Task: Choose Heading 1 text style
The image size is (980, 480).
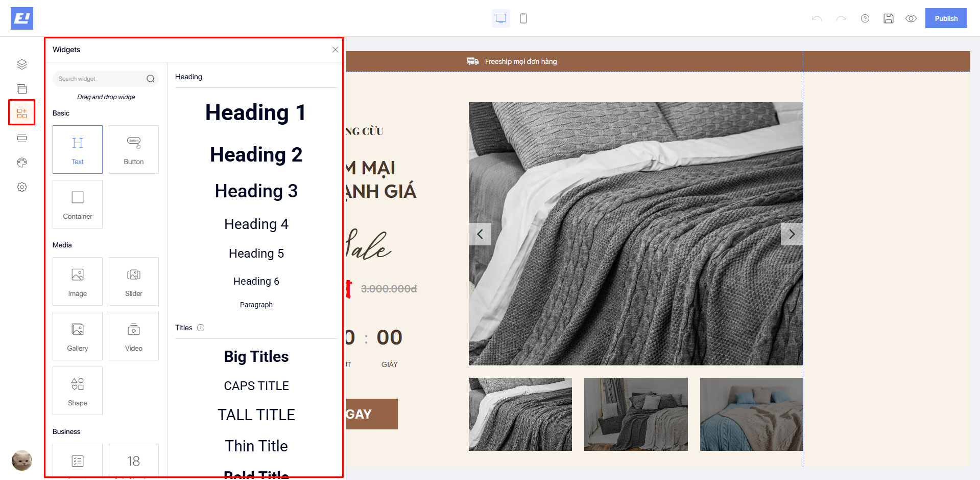Action: [255, 112]
